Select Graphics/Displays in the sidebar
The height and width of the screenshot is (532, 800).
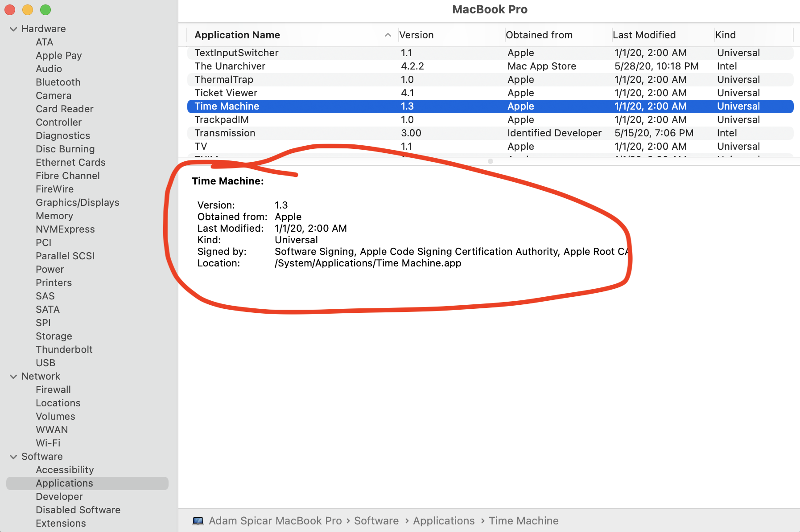(78, 202)
